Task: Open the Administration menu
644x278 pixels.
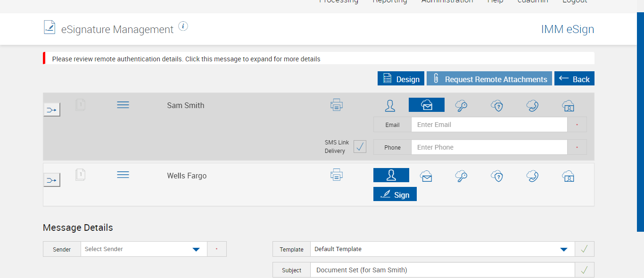Action: [x=447, y=1]
